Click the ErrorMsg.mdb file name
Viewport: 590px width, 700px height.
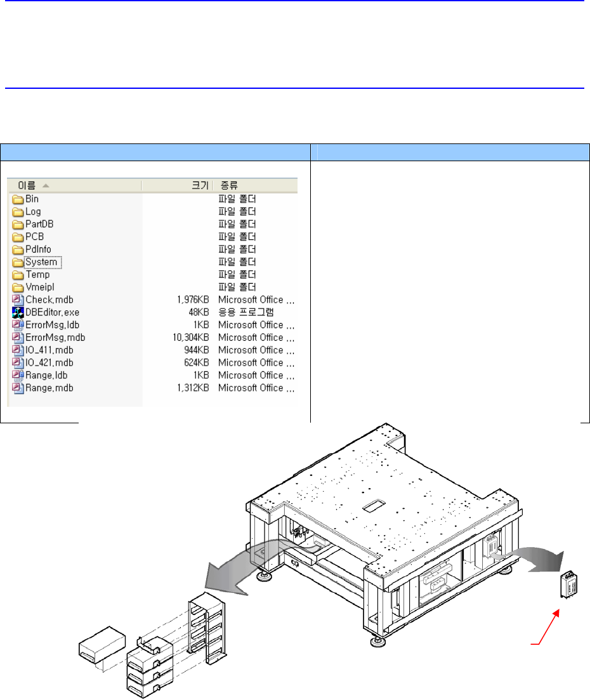click(55, 338)
